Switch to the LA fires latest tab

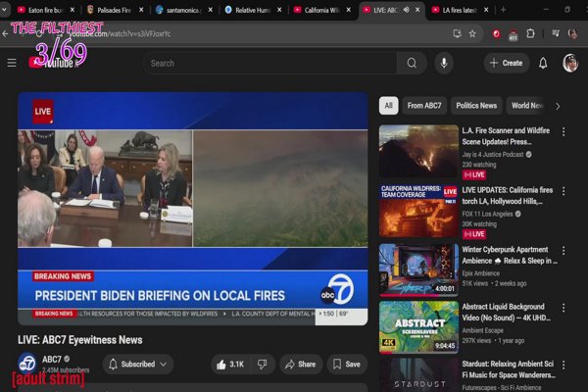pos(460,10)
